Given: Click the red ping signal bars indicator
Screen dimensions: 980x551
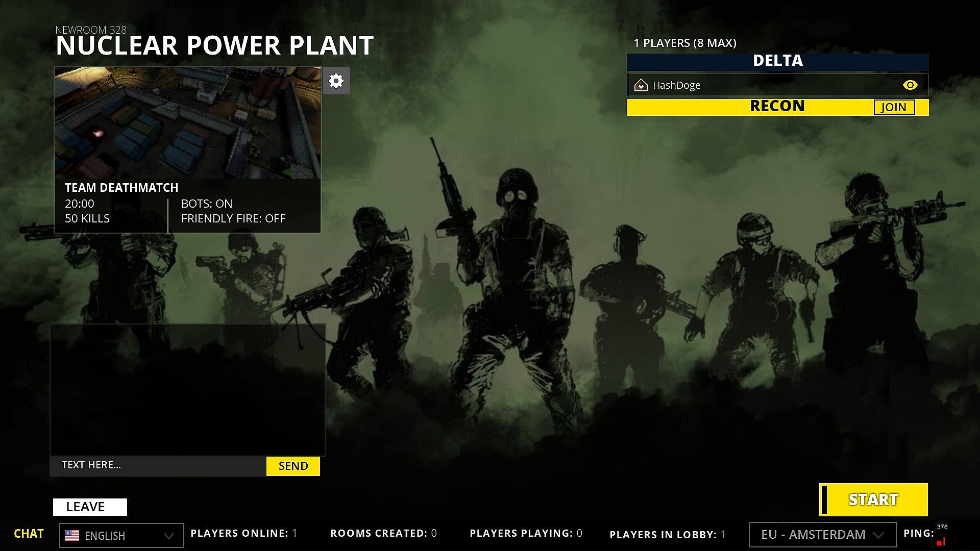Looking at the screenshot, I should tap(941, 542).
